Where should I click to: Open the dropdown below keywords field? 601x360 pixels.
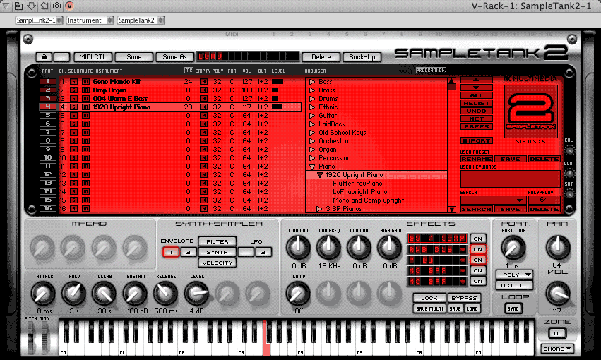pos(493,201)
